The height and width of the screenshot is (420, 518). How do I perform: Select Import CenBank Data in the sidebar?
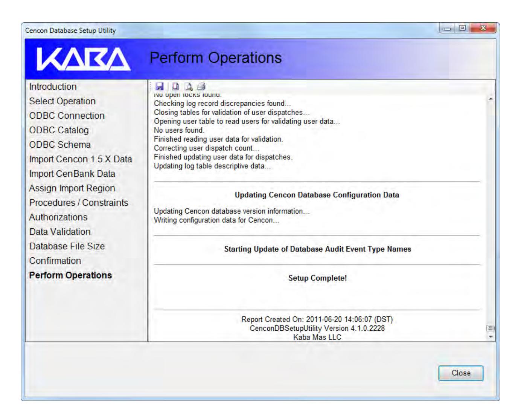pyautogui.click(x=72, y=174)
